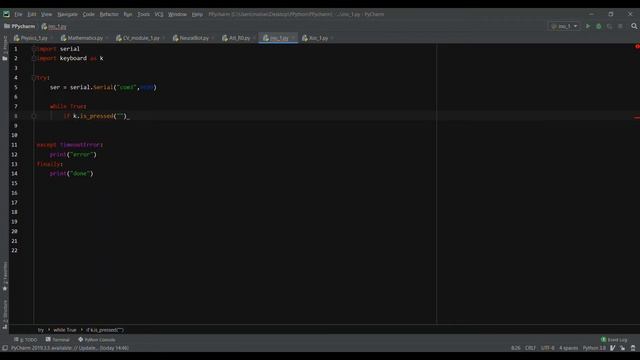This screenshot has height=360, width=640.
Task: Click the 'if k.is_pressed' breadcrumb
Action: (105, 330)
